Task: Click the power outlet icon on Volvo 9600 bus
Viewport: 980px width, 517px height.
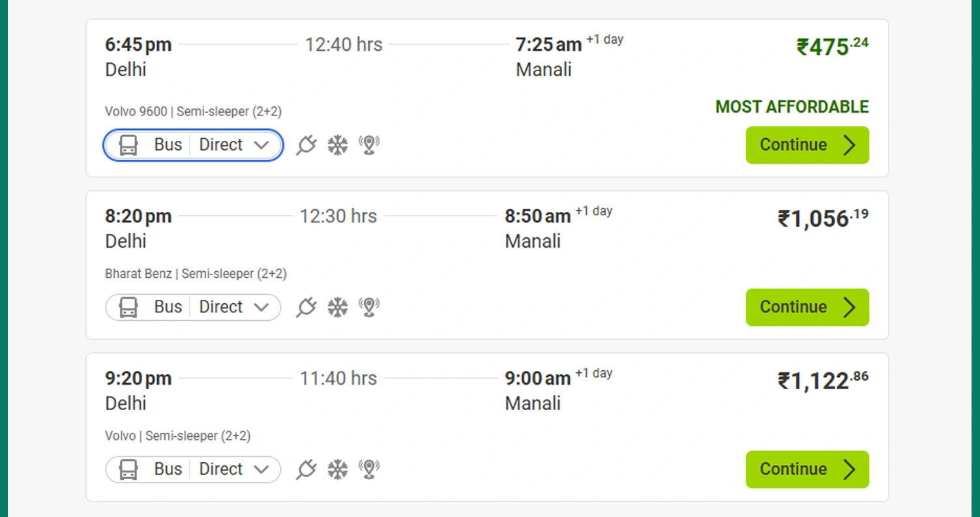Action: (x=306, y=145)
